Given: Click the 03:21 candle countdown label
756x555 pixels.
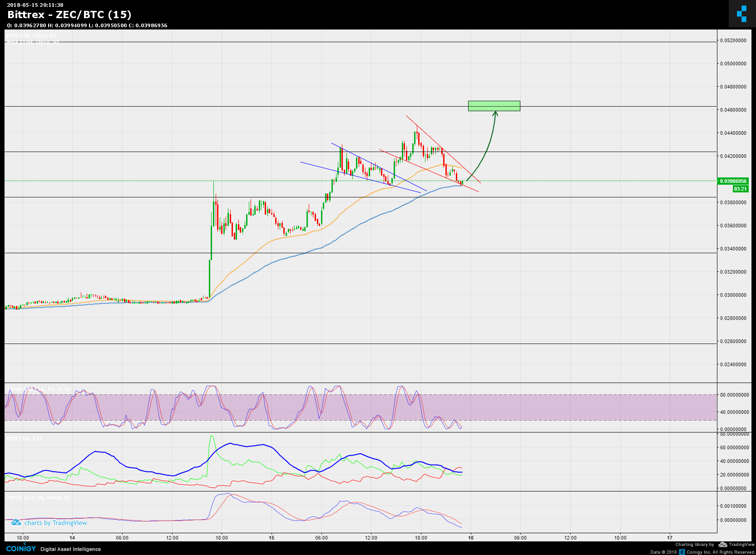Looking at the screenshot, I should (x=740, y=189).
